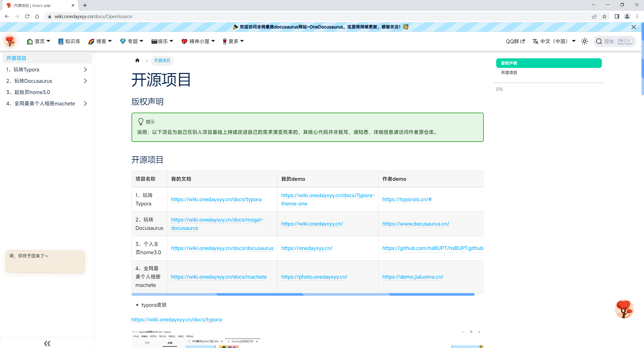Open the 更多 more dropdown

pyautogui.click(x=233, y=41)
